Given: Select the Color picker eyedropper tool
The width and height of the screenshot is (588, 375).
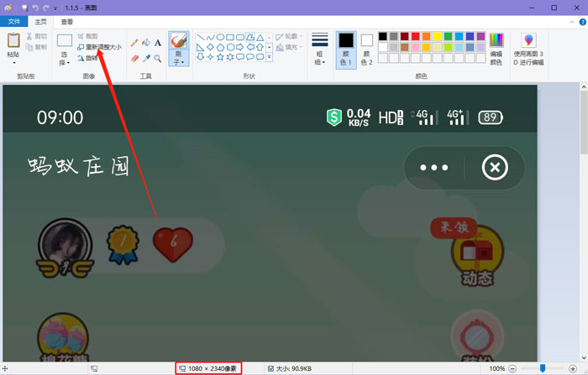Looking at the screenshot, I should point(146,58).
